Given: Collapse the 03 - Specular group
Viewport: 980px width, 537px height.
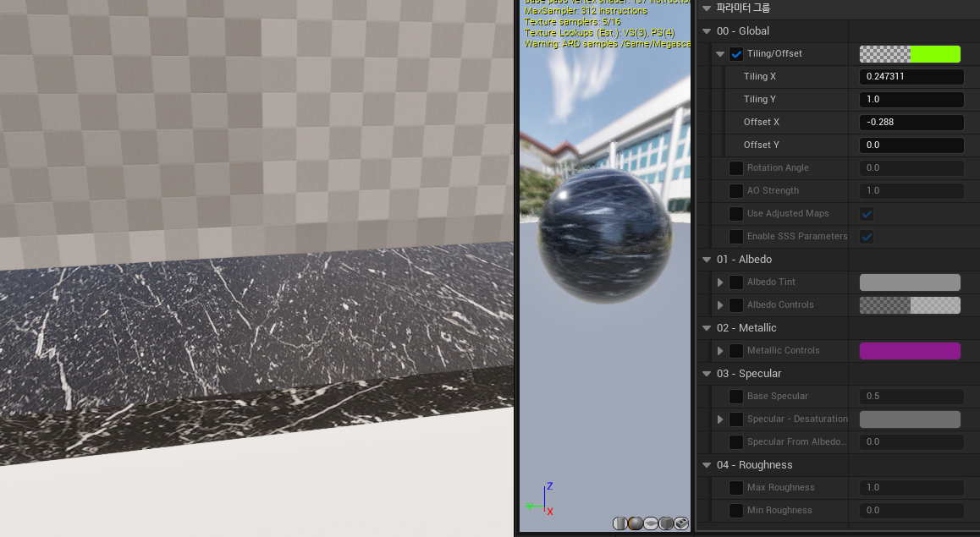Looking at the screenshot, I should pos(707,374).
